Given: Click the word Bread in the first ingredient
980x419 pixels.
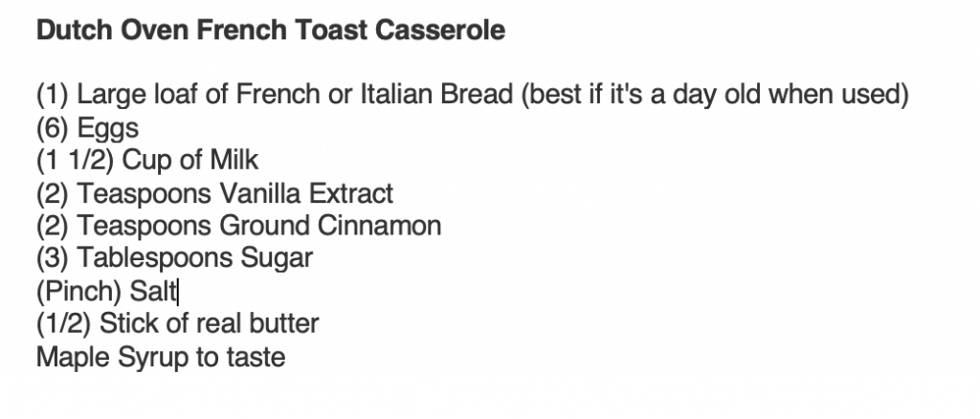Looking at the screenshot, I should (477, 96).
